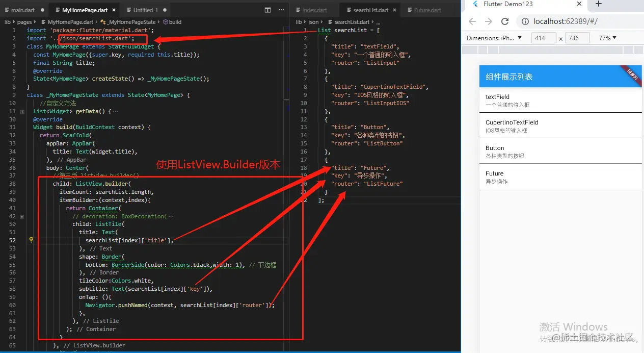This screenshot has height=353, width=644.
Task: Click the _MyHomePageState class icon in breadcrumb
Action: click(x=103, y=22)
